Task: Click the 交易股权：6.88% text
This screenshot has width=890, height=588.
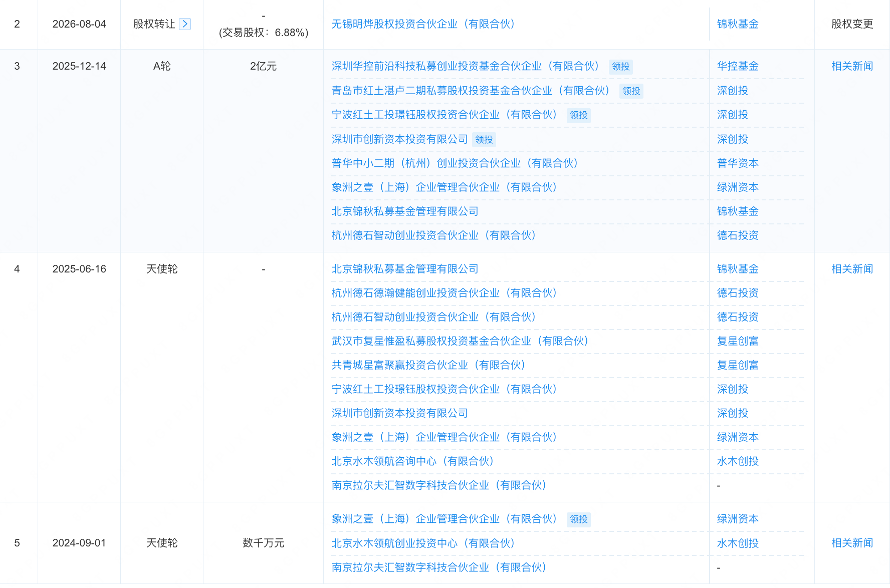Action: click(x=263, y=33)
